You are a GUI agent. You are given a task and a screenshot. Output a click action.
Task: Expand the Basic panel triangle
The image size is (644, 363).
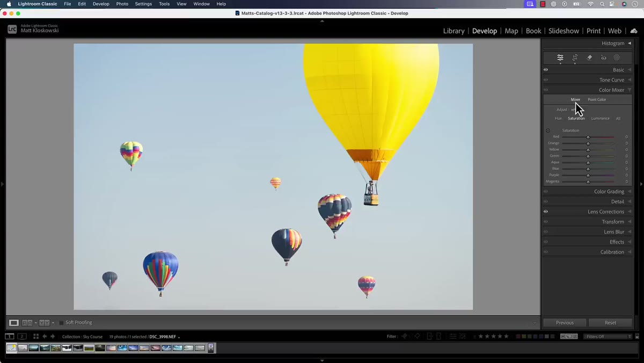pos(630,70)
